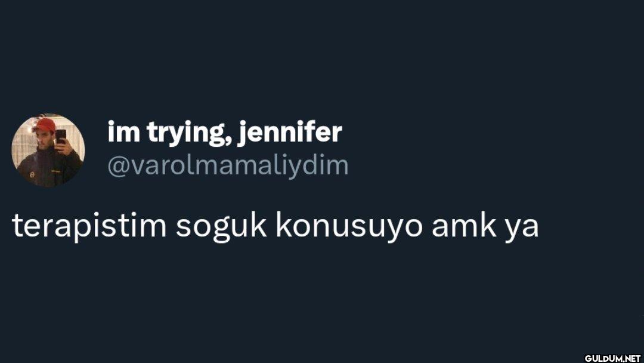Click the word 'soguk' in the tweet
This screenshot has height=363, width=644.
tap(221, 226)
